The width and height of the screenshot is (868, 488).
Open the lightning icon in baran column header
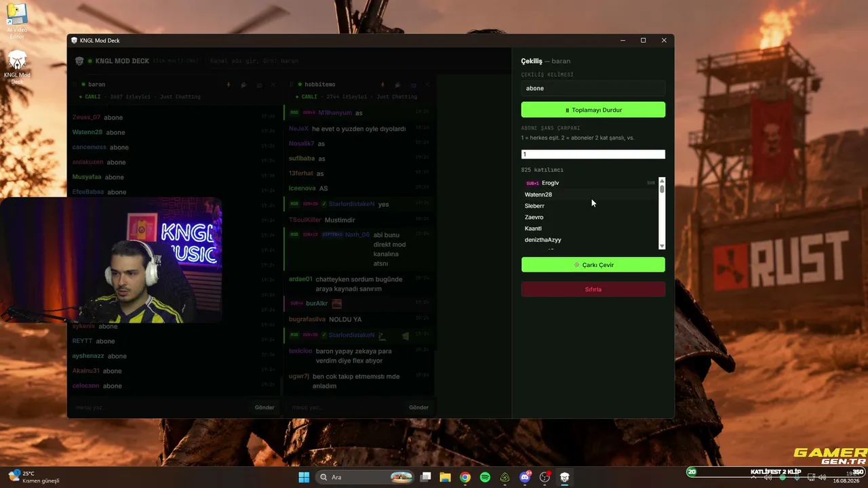pyautogui.click(x=228, y=85)
